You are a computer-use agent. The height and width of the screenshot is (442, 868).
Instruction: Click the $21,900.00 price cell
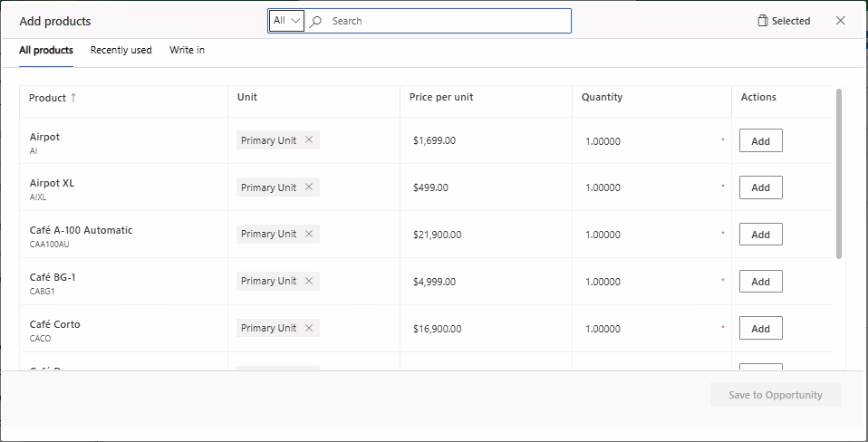click(438, 235)
